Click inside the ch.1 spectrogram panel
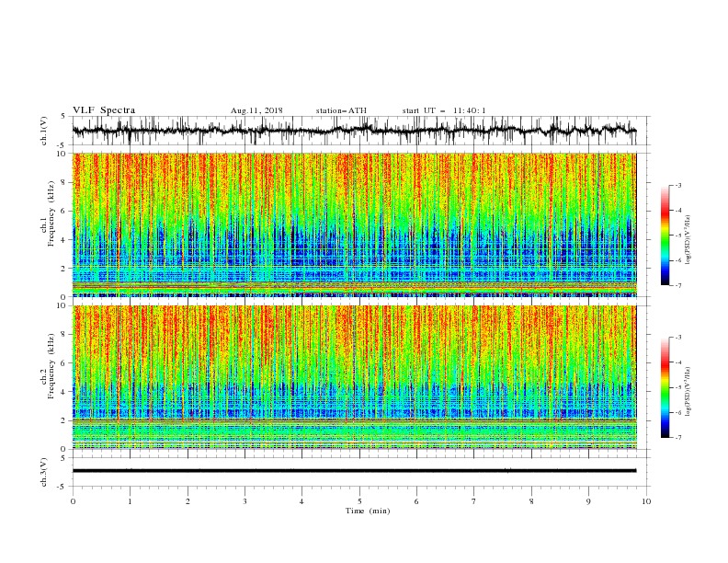The image size is (728, 563). pos(355,224)
